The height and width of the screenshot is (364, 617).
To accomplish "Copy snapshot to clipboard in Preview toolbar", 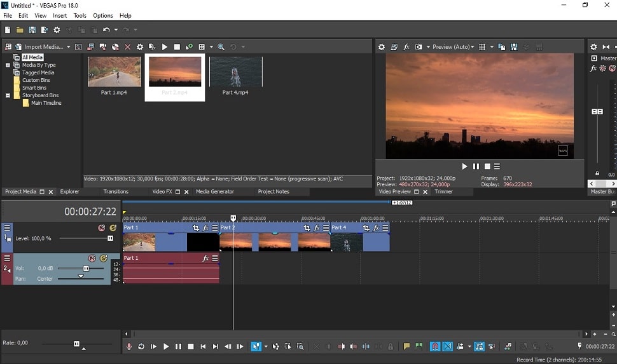I will click(502, 47).
